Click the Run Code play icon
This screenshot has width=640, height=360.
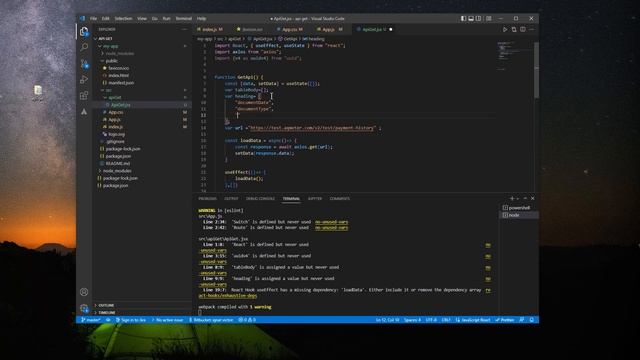pyautogui.click(x=505, y=29)
